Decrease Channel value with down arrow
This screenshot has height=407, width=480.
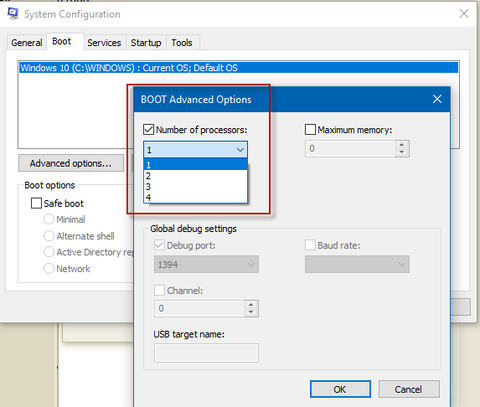[251, 313]
